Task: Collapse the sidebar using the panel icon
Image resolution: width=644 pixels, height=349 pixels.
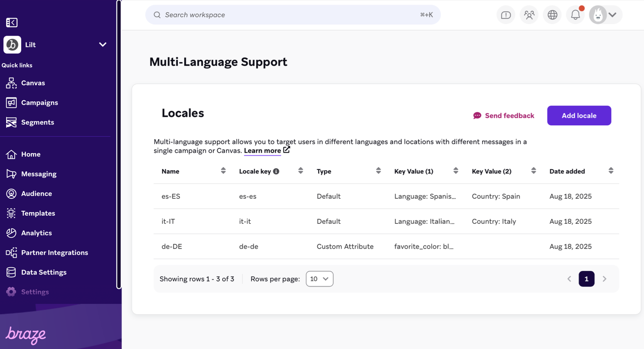Action: [x=12, y=22]
